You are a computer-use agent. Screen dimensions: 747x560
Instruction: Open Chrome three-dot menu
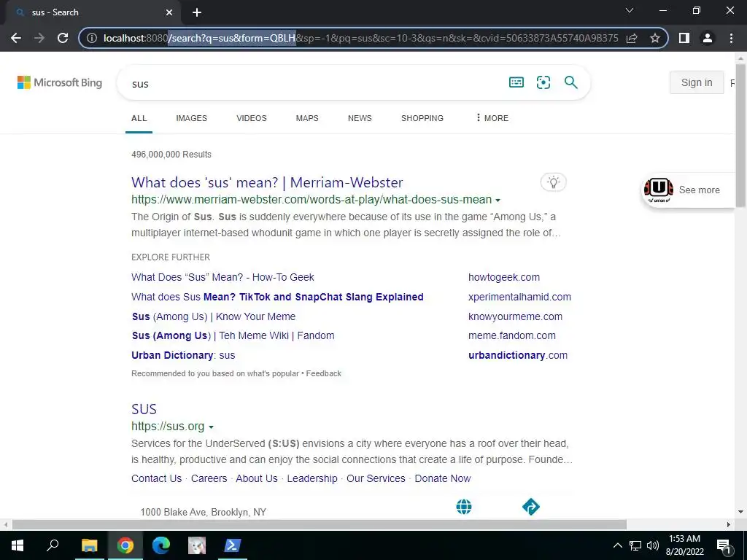point(731,38)
